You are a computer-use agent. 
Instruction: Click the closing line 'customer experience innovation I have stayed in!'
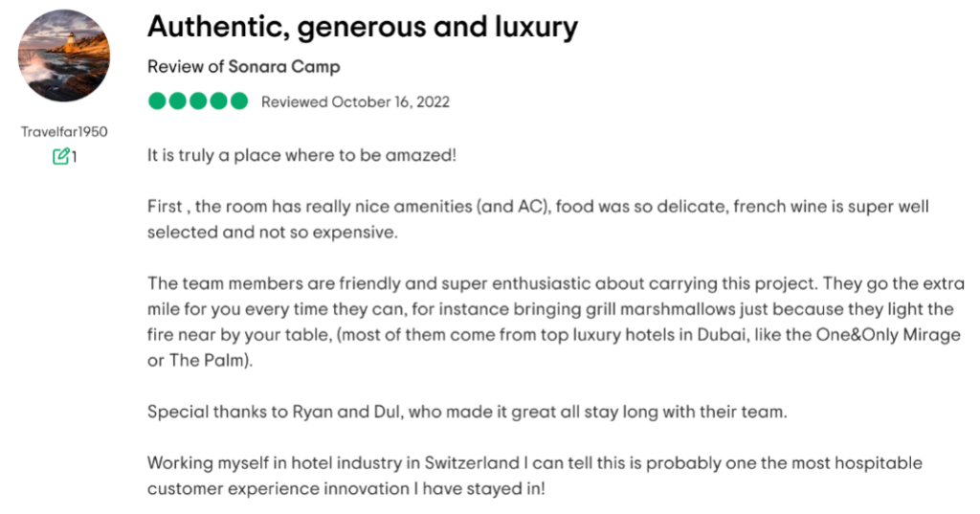346,488
